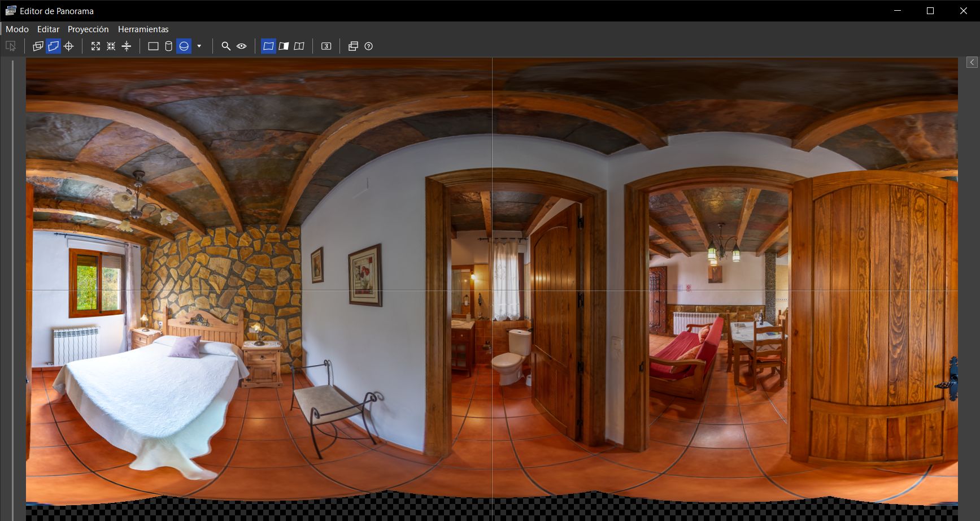Open the help question mark icon
The width and height of the screenshot is (980, 521).
click(369, 46)
